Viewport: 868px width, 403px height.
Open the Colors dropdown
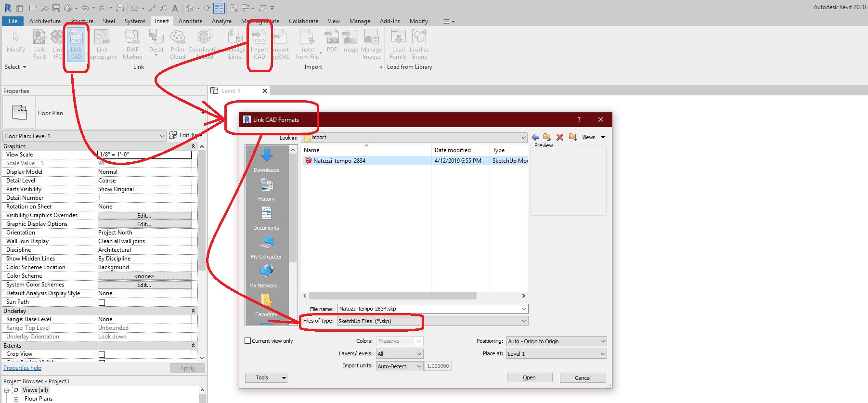399,341
